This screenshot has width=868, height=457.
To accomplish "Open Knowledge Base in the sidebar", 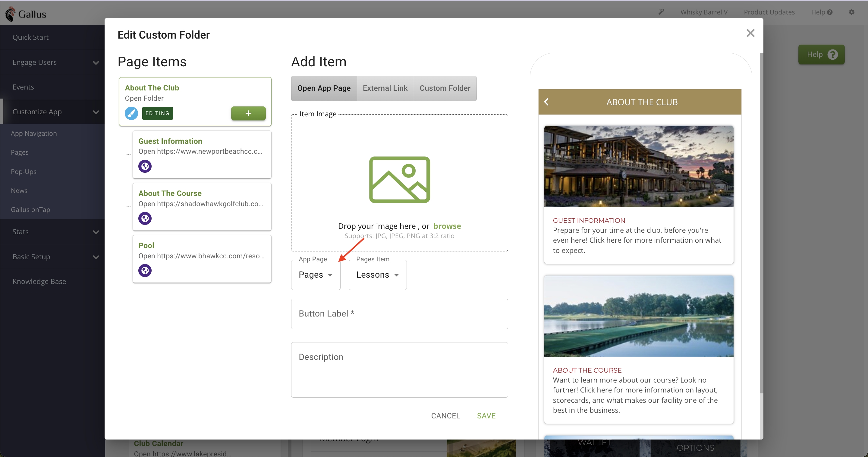I will (x=39, y=282).
